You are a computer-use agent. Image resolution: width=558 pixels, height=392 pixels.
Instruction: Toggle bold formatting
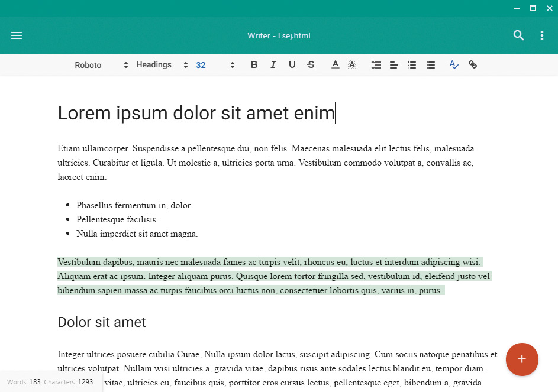coord(254,64)
